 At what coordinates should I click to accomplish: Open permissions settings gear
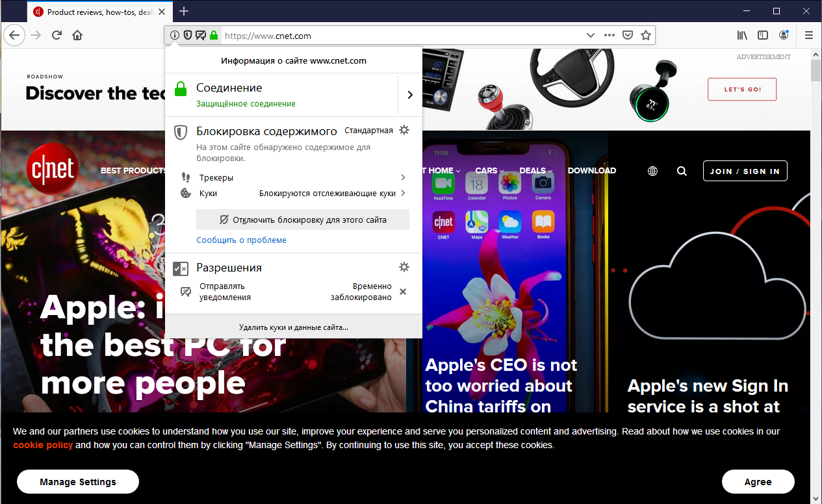(404, 267)
